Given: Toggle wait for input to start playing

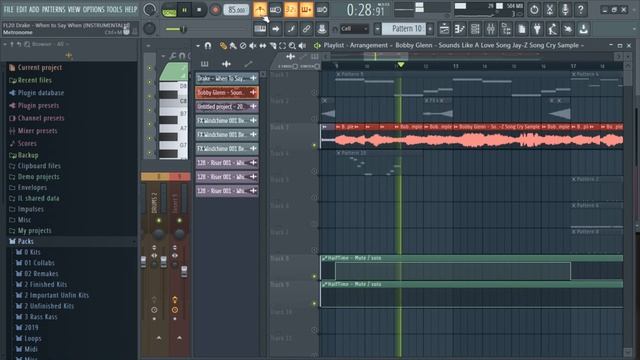Looking at the screenshot, I should (276, 9).
